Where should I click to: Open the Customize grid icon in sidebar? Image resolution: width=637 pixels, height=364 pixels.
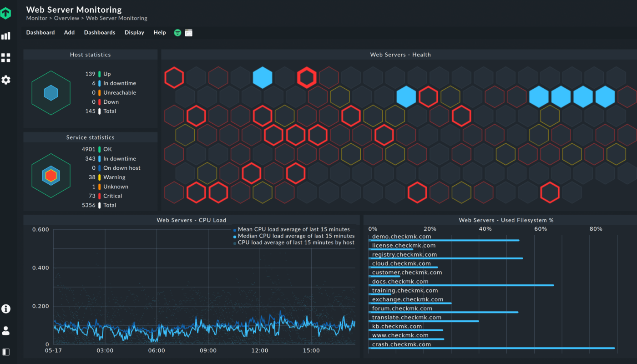click(5, 58)
